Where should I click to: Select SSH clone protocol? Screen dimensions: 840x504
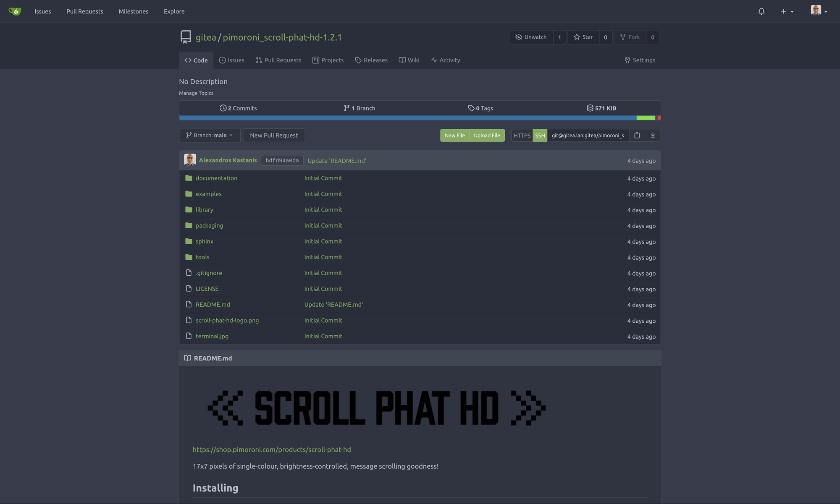coord(540,135)
